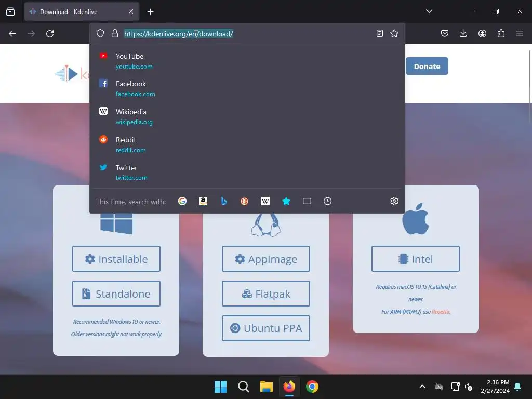The height and width of the screenshot is (399, 532).
Task: Open a new tab with plus button
Action: [150, 12]
